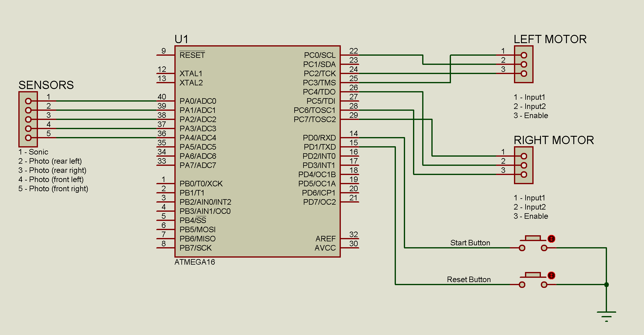Click the PC6/TOSC1 pin label
Image resolution: width=644 pixels, height=335 pixels.
pyautogui.click(x=315, y=110)
